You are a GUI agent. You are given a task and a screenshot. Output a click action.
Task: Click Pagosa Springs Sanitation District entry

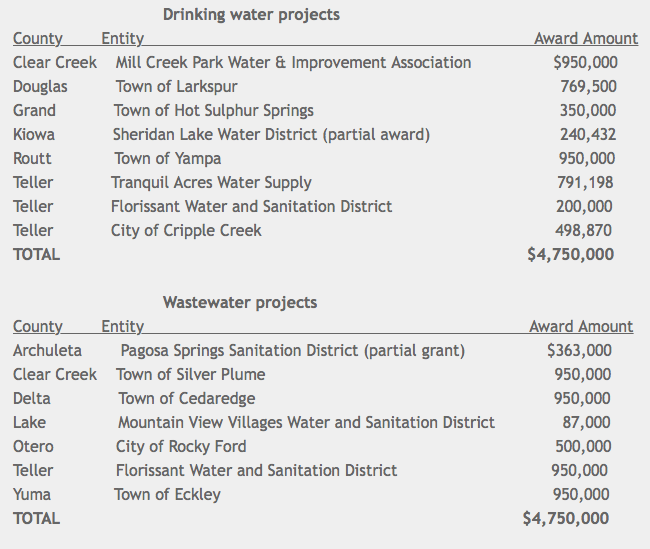(292, 351)
